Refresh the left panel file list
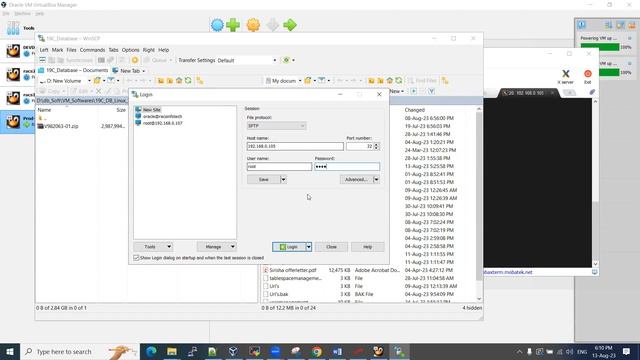The image size is (640, 360). (x=188, y=81)
